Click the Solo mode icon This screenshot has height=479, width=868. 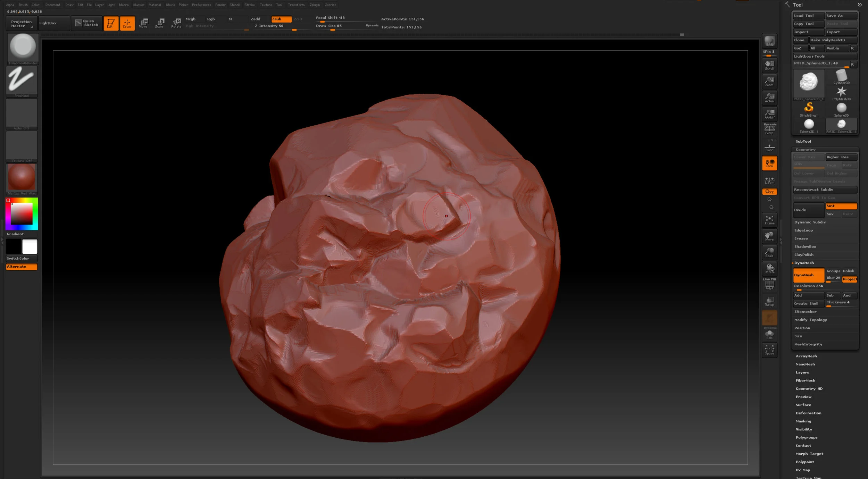769,334
